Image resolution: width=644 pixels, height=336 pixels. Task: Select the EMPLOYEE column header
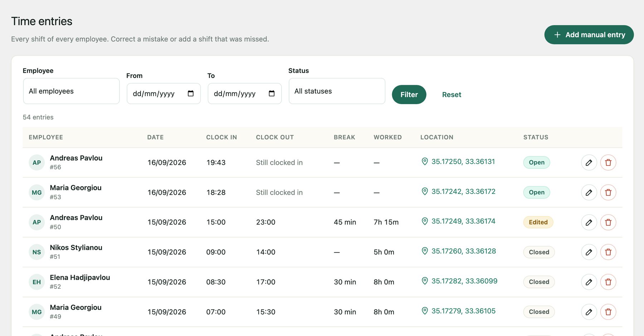click(46, 137)
